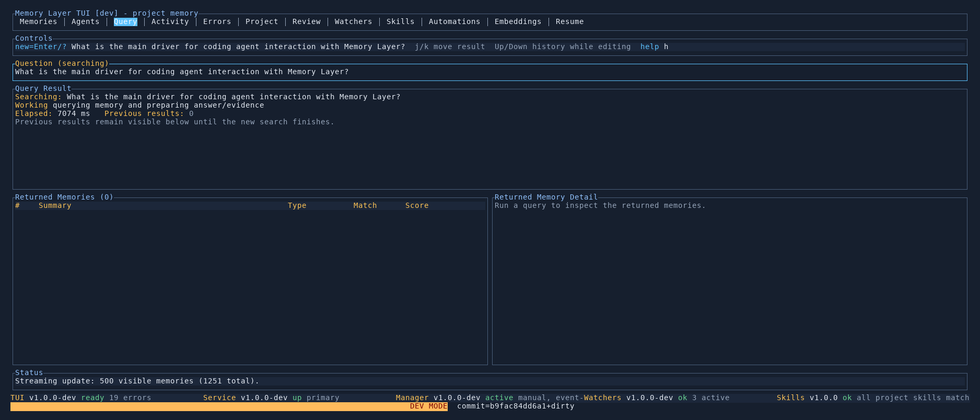The width and height of the screenshot is (980, 420).
Task: Click the '#' column header
Action: click(x=17, y=205)
